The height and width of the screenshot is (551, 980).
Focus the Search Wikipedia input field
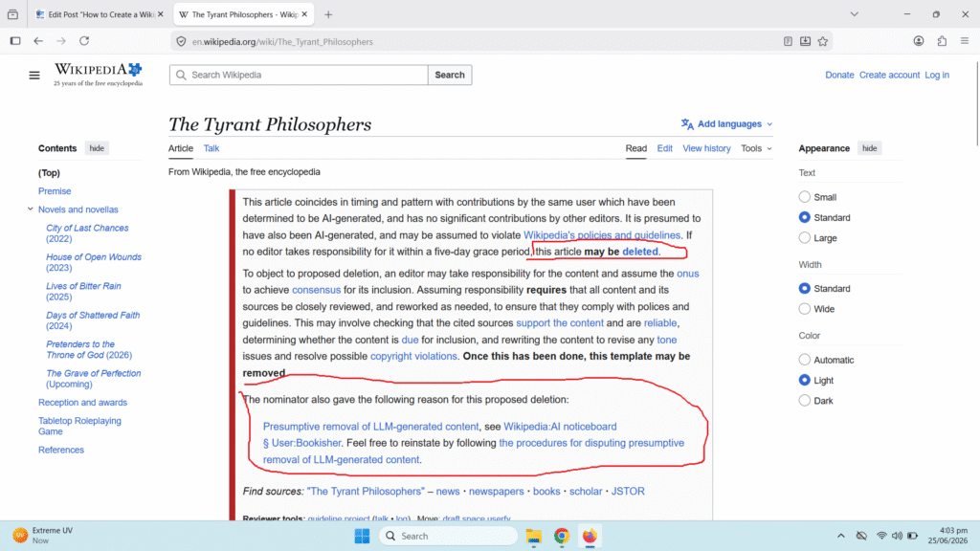(x=299, y=75)
